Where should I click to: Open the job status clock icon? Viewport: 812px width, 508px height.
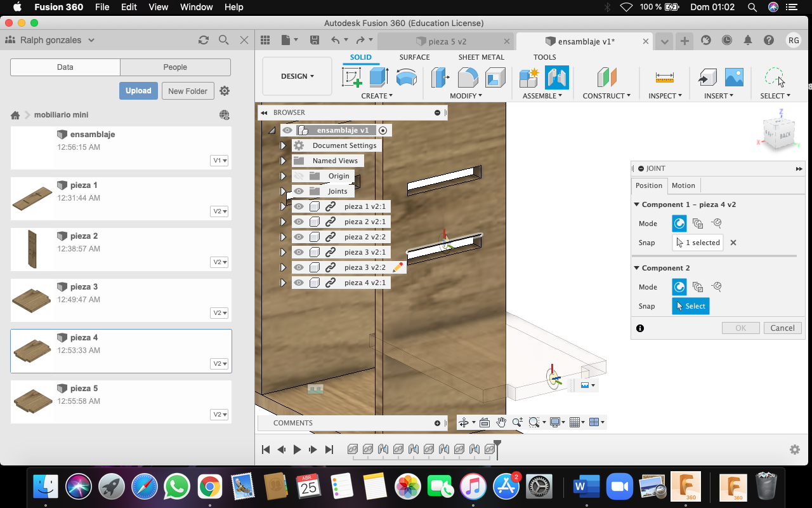727,41
